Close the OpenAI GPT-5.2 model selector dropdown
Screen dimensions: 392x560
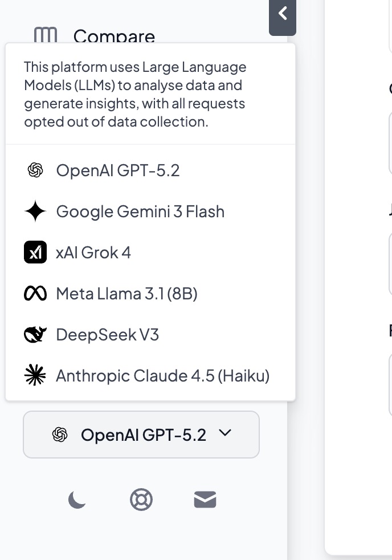coord(141,435)
